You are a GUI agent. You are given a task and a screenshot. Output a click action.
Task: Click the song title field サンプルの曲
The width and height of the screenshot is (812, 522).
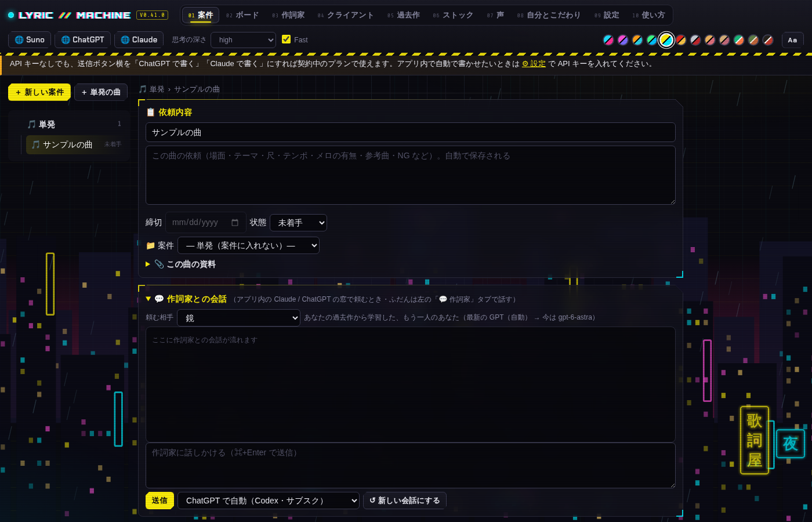[x=411, y=132]
